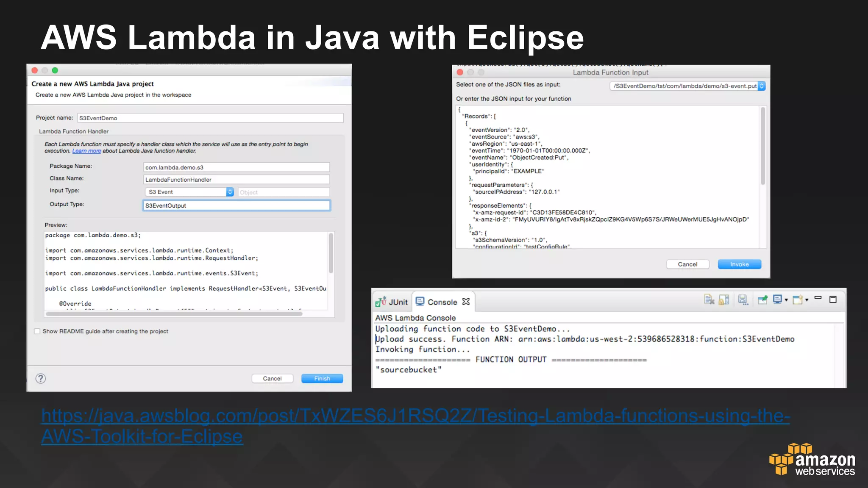This screenshot has height=488, width=868.
Task: Toggle the Scroll Lock console icon
Action: pos(724,300)
